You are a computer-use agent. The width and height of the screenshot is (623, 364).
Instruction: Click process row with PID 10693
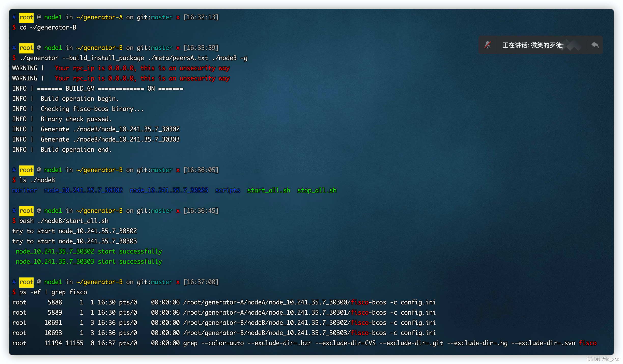click(x=224, y=333)
